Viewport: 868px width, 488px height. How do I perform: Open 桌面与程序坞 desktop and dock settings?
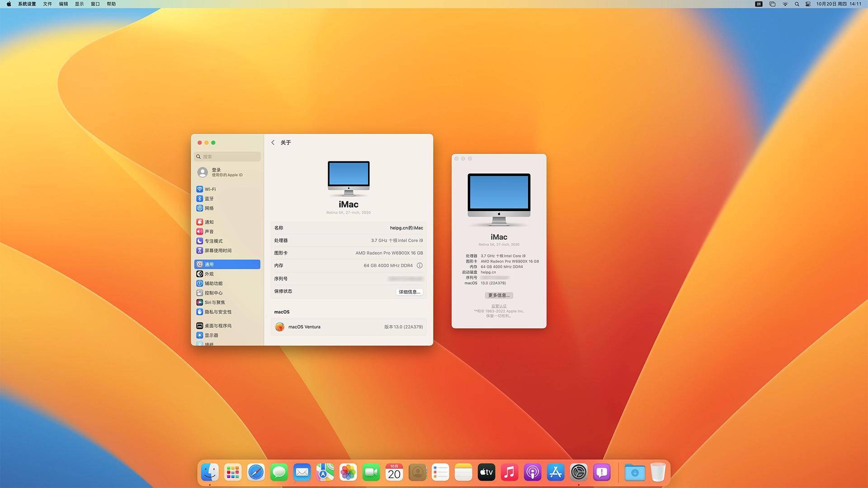click(x=227, y=326)
